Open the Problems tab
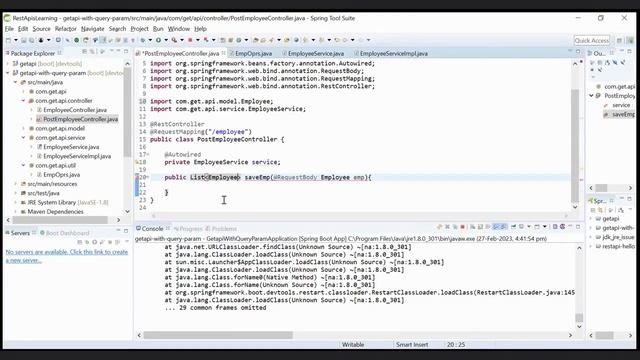The height and width of the screenshot is (360, 640). click(224, 229)
